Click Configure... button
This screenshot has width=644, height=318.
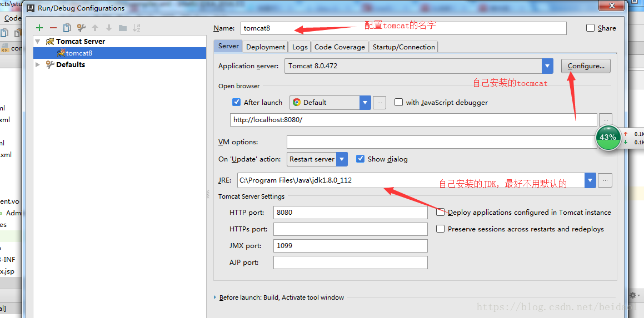coord(586,65)
